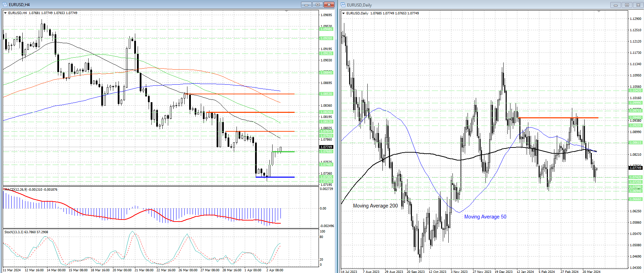Click the EURUSD,Daily window's chart icon
Image resolution: width=644 pixels, height=273 pixels.
(x=343, y=5)
